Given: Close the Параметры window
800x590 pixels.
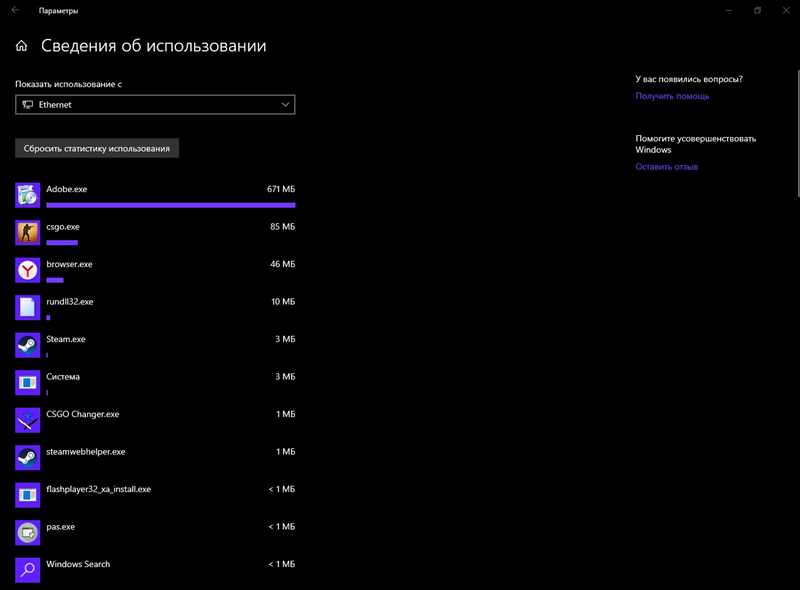Looking at the screenshot, I should pos(786,10).
